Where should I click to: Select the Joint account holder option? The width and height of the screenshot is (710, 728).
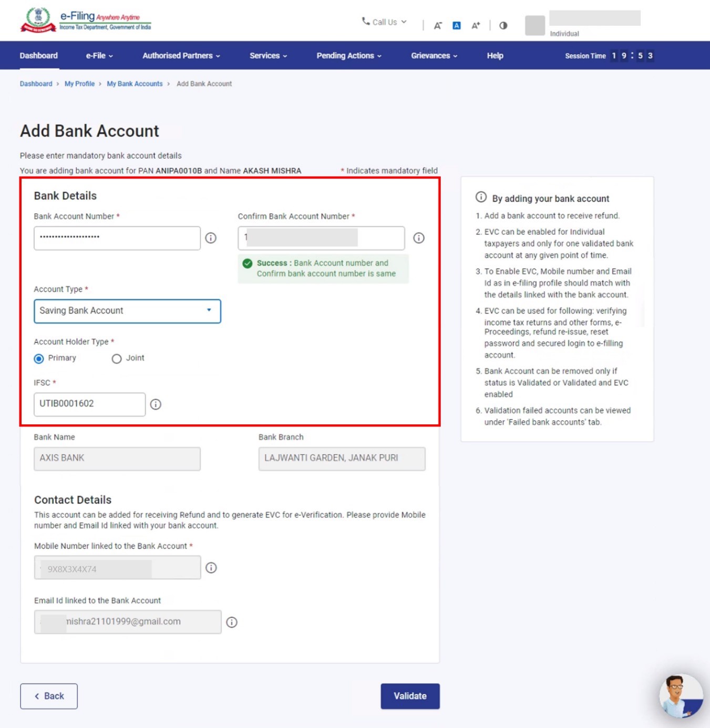117,359
